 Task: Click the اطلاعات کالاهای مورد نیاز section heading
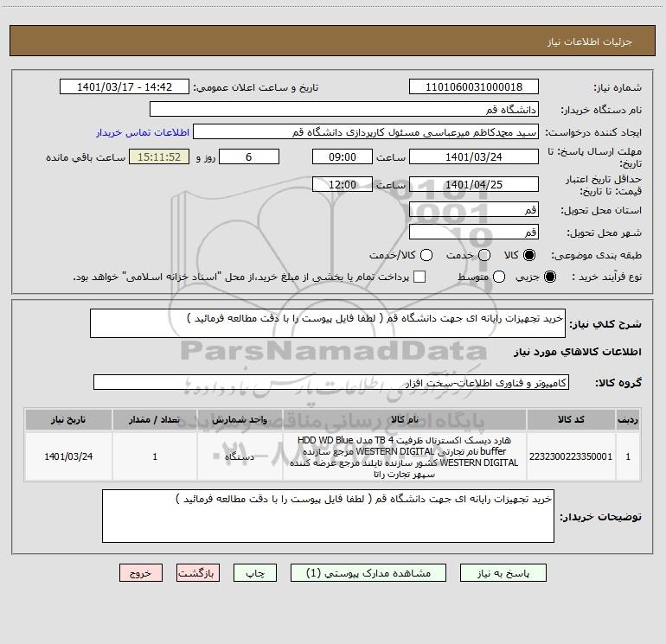pyautogui.click(x=577, y=352)
